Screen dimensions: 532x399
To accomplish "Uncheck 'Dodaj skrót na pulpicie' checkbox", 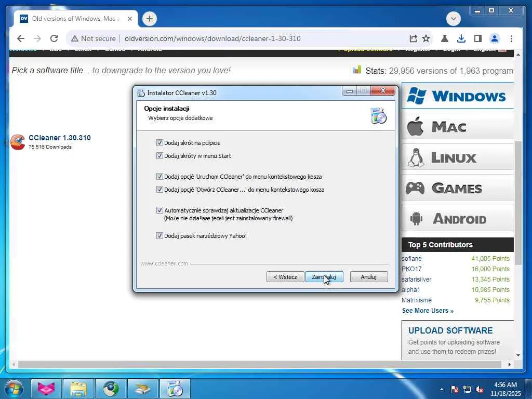I will click(x=159, y=143).
